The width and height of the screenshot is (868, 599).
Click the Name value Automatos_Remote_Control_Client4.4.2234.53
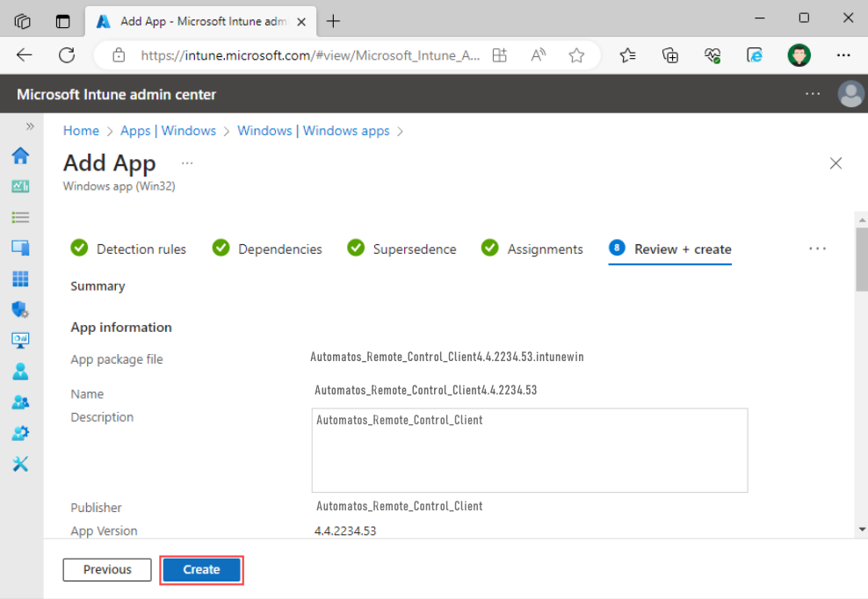pyautogui.click(x=426, y=390)
